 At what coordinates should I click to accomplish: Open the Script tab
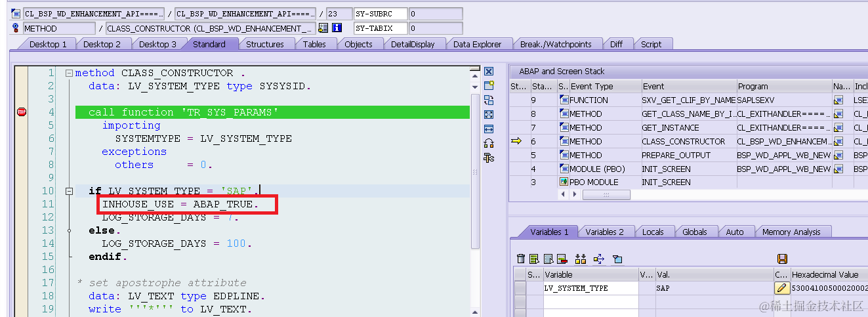coord(651,44)
